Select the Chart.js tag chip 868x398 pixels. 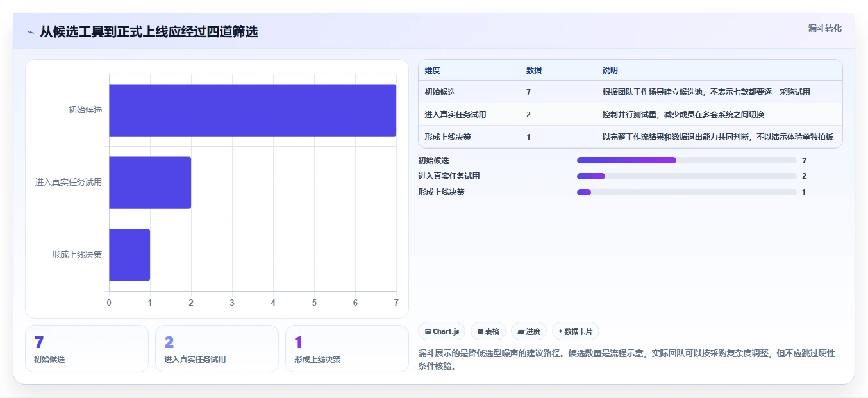442,331
